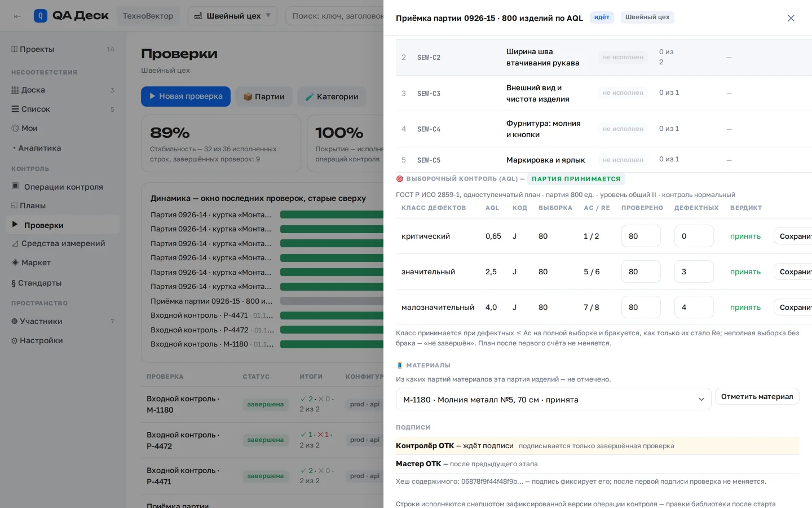This screenshot has width=812, height=508.
Task: Open Стандарты section
Action: [63, 283]
